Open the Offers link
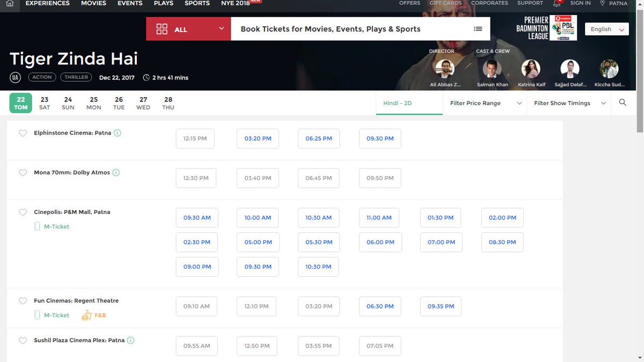The width and height of the screenshot is (644, 362). (x=409, y=3)
